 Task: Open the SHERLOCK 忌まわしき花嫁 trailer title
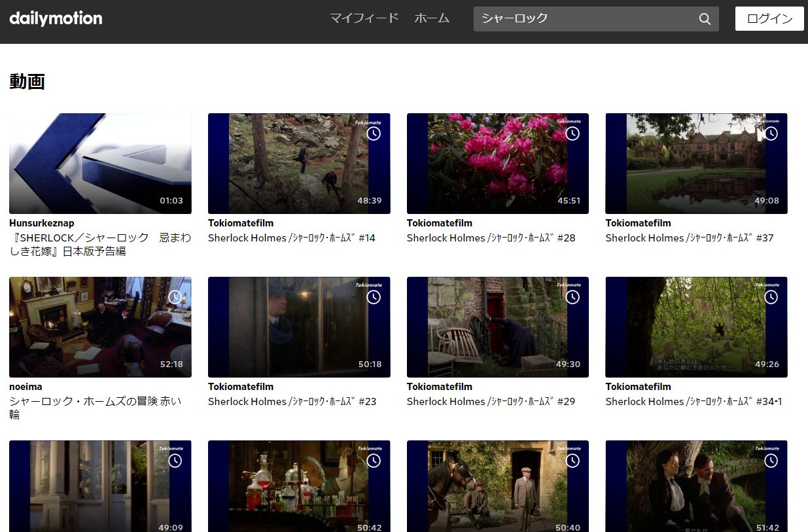(x=100, y=244)
